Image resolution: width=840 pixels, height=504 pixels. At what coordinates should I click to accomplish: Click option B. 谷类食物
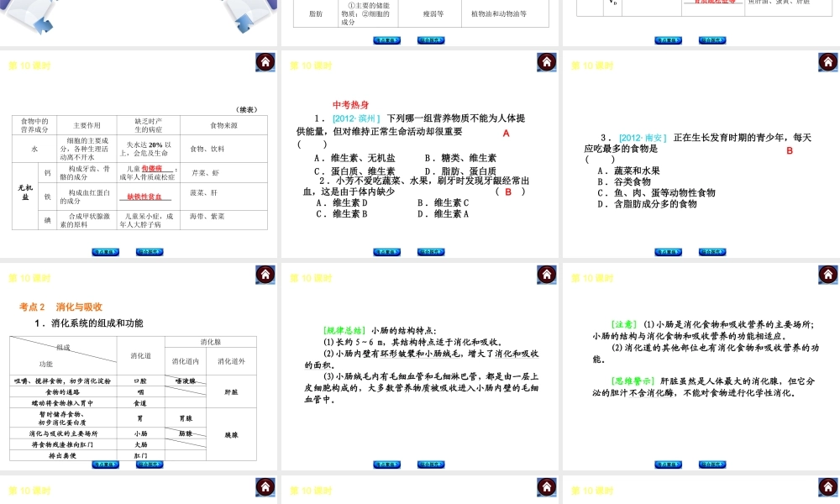click(623, 182)
